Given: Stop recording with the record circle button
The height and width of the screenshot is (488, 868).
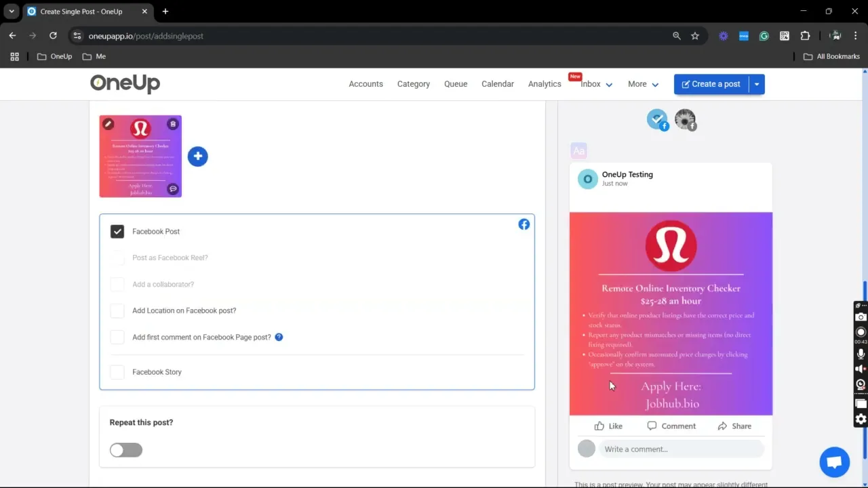Looking at the screenshot, I should click(861, 332).
